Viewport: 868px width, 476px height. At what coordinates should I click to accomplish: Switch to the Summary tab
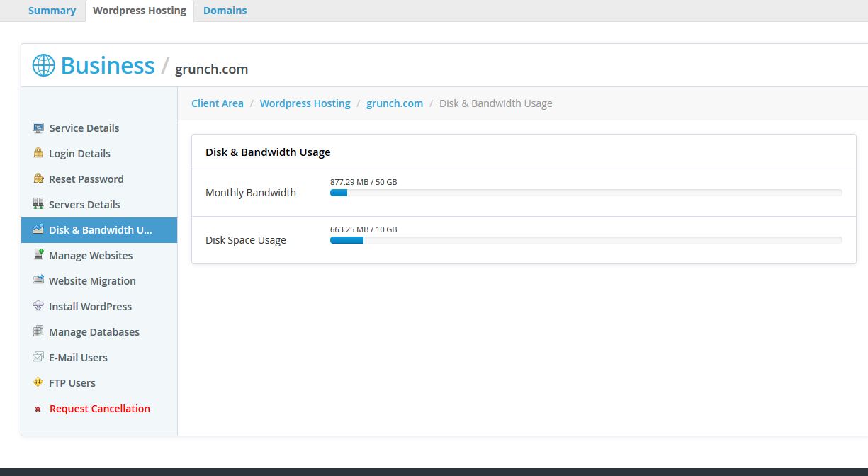coord(52,11)
